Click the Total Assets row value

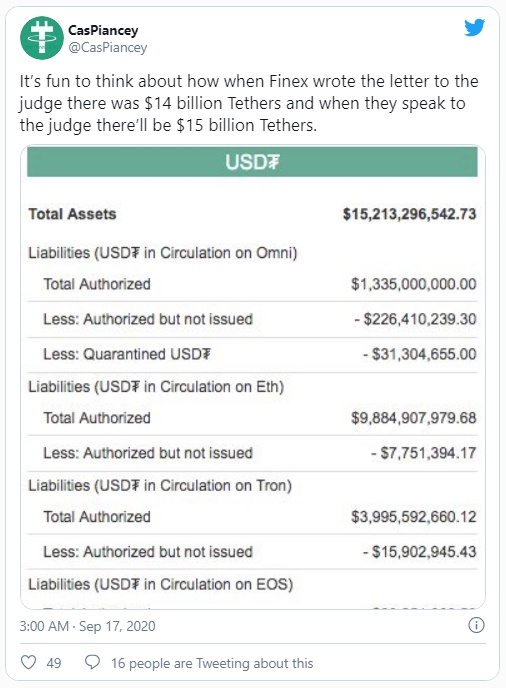(409, 214)
